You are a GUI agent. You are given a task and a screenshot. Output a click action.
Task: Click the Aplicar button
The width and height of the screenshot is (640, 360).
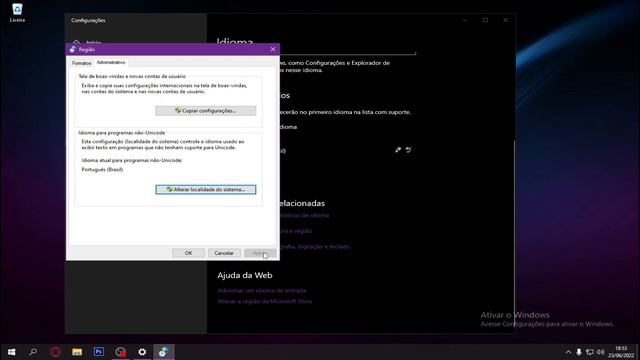(x=260, y=253)
